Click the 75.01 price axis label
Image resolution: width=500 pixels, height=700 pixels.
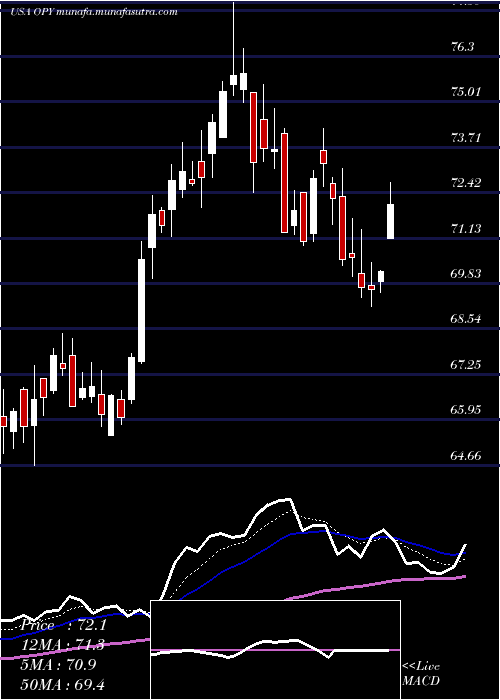(x=466, y=92)
